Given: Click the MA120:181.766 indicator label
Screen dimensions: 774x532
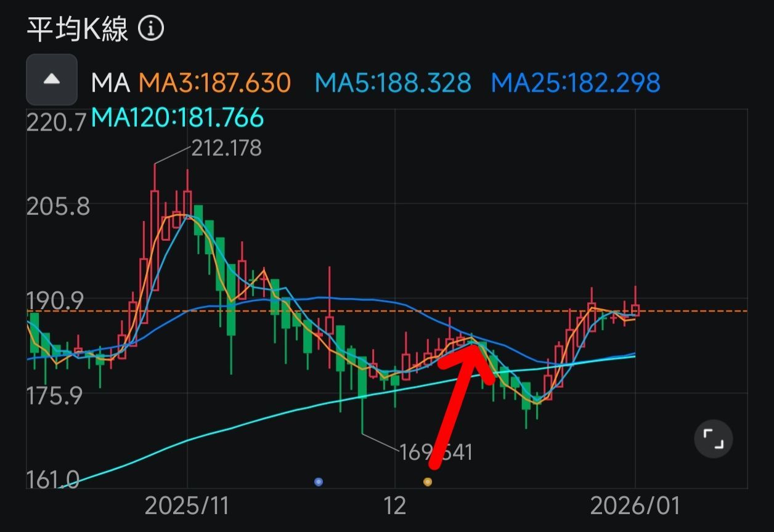Looking at the screenshot, I should coord(177,117).
